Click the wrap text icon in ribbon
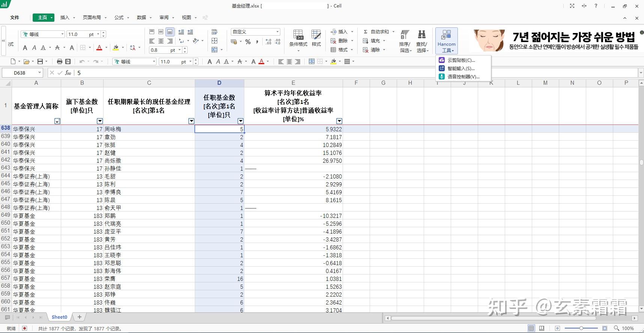Image resolution: width=644 pixels, height=333 pixels. coord(215,32)
